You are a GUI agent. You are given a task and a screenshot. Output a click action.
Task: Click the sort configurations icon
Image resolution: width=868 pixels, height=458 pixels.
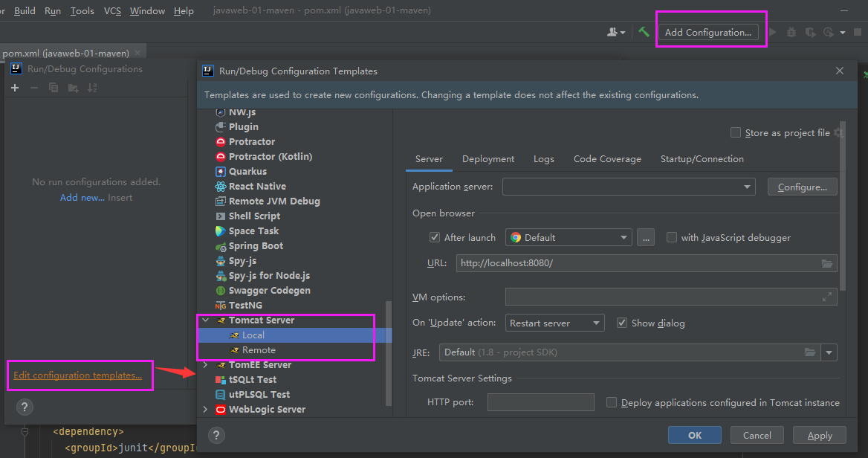tap(92, 88)
